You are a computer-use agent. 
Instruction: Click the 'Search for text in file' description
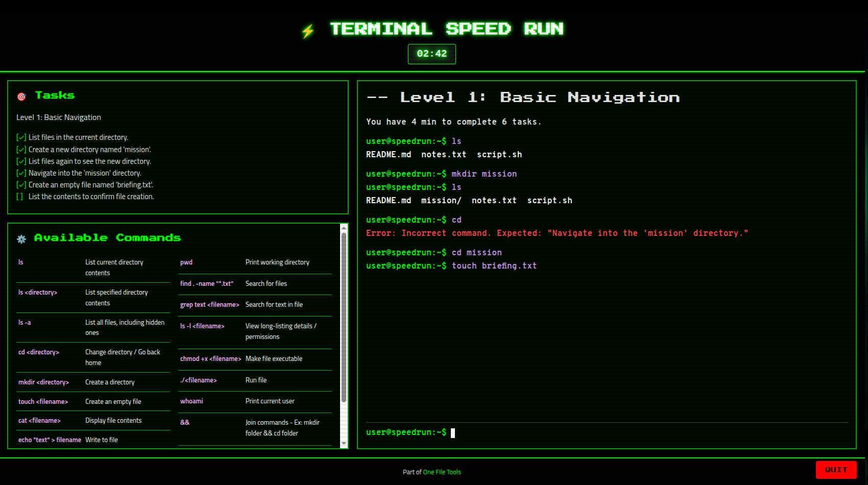(274, 305)
